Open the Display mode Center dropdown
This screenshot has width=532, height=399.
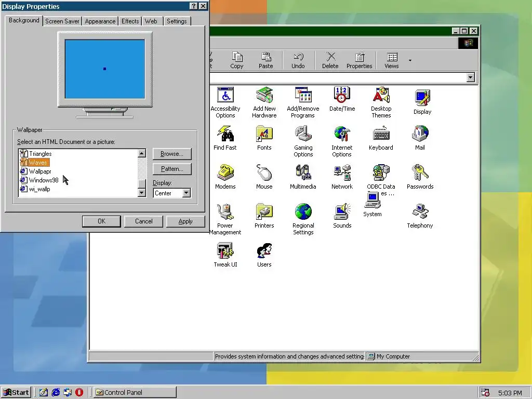pos(187,193)
